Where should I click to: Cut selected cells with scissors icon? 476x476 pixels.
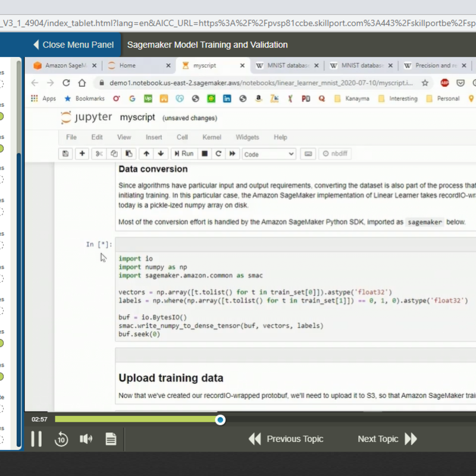click(99, 154)
